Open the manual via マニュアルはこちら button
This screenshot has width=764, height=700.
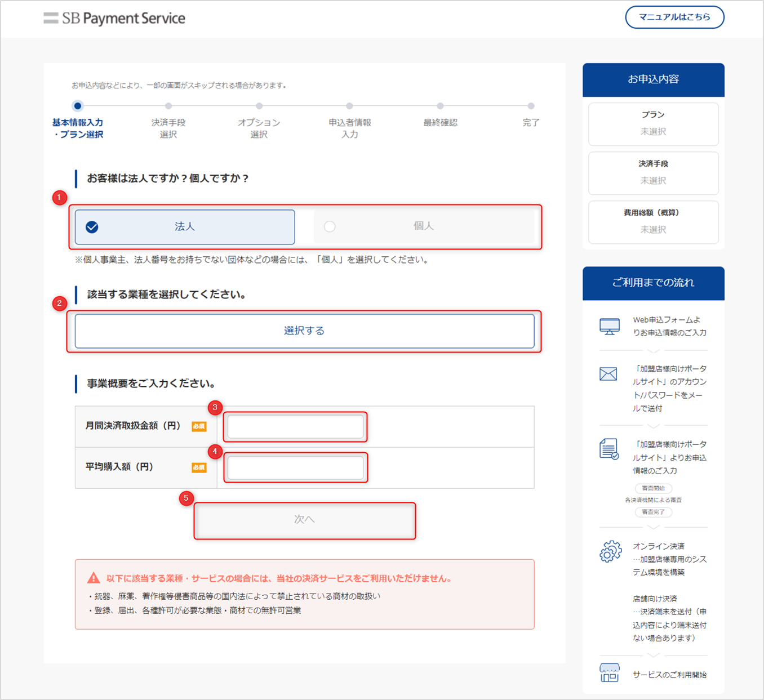(x=674, y=17)
